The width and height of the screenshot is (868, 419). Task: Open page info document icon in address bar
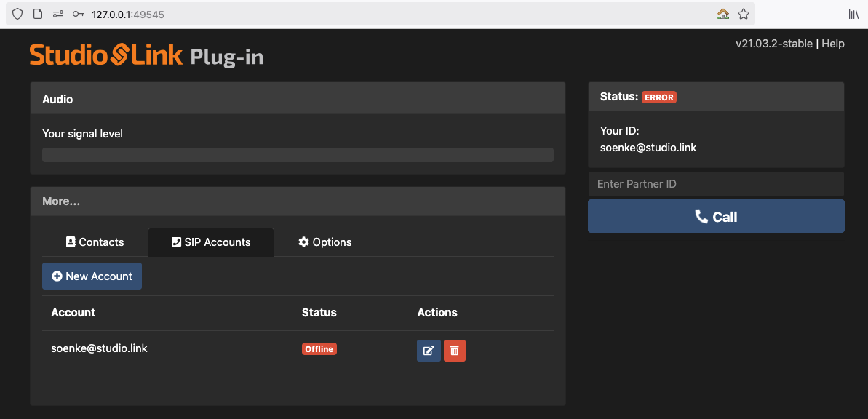point(38,14)
